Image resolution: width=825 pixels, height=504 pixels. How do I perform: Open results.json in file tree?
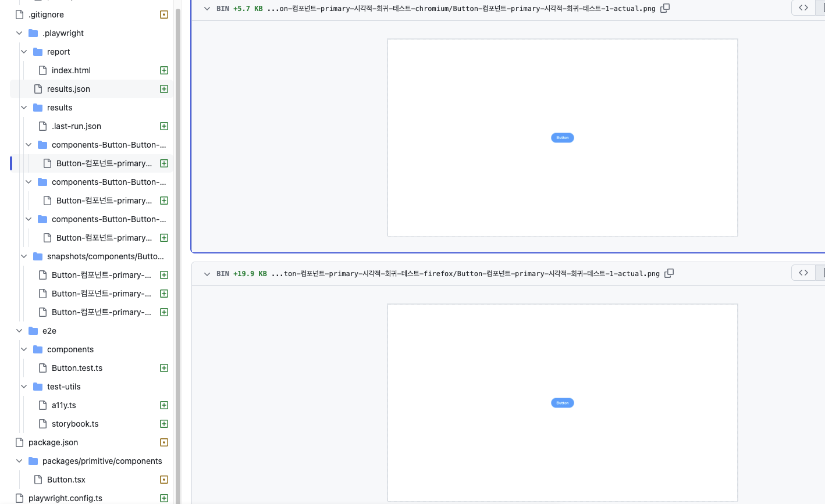click(69, 89)
